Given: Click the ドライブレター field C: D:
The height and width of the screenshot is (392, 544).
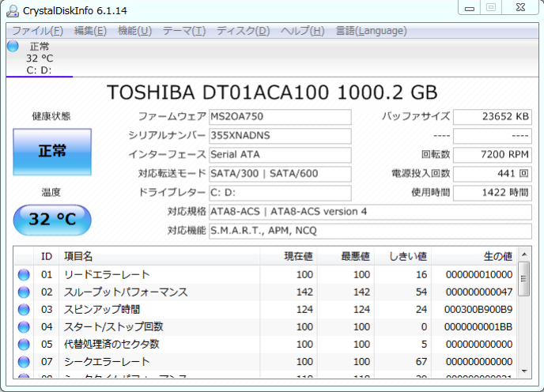Looking at the screenshot, I should (x=280, y=193).
